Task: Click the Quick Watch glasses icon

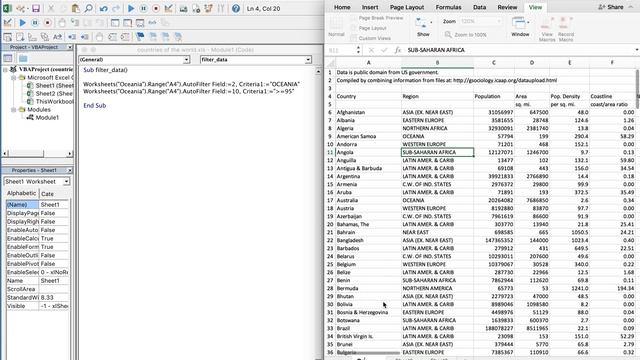Action: [152, 23]
